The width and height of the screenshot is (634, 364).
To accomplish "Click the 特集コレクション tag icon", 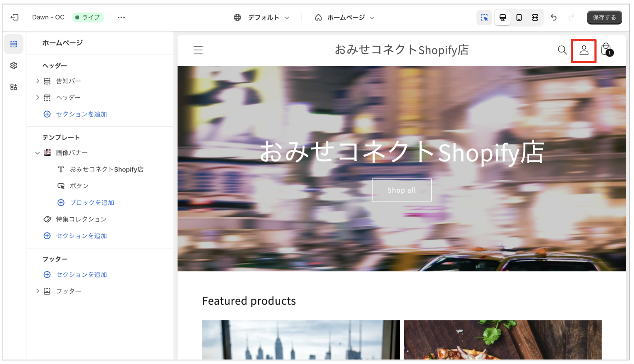I will (x=47, y=219).
